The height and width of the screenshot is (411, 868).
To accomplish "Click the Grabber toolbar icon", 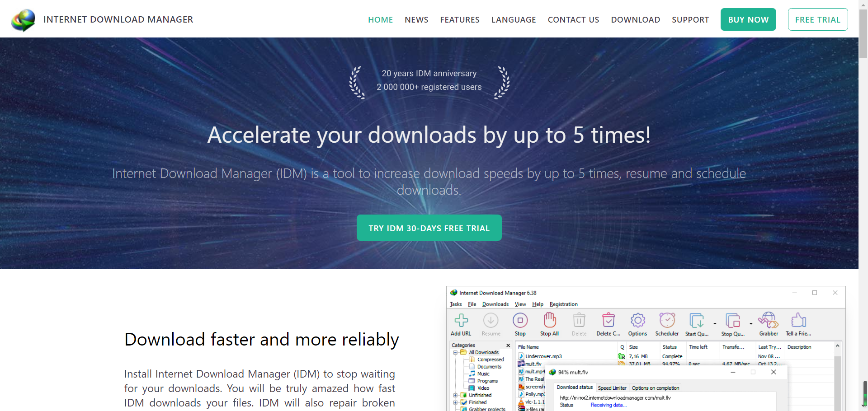I will pos(768,321).
